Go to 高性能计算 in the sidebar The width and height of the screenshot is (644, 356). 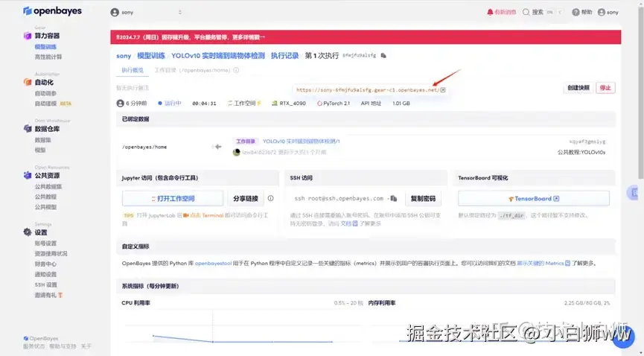click(48, 57)
